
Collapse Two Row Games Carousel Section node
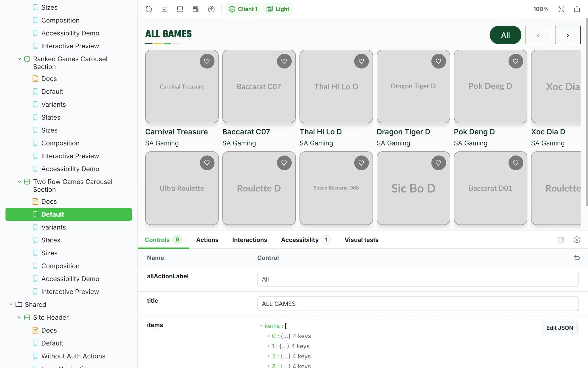19,182
